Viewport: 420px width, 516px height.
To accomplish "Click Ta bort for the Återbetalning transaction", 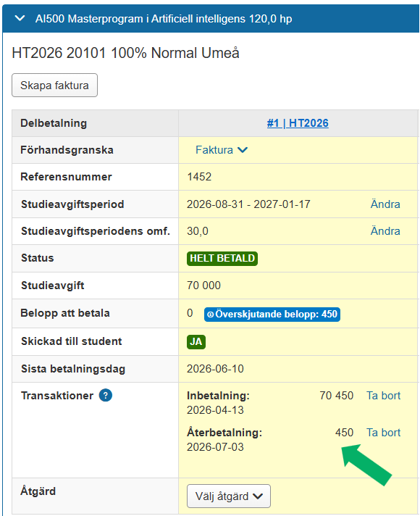I will point(384,433).
